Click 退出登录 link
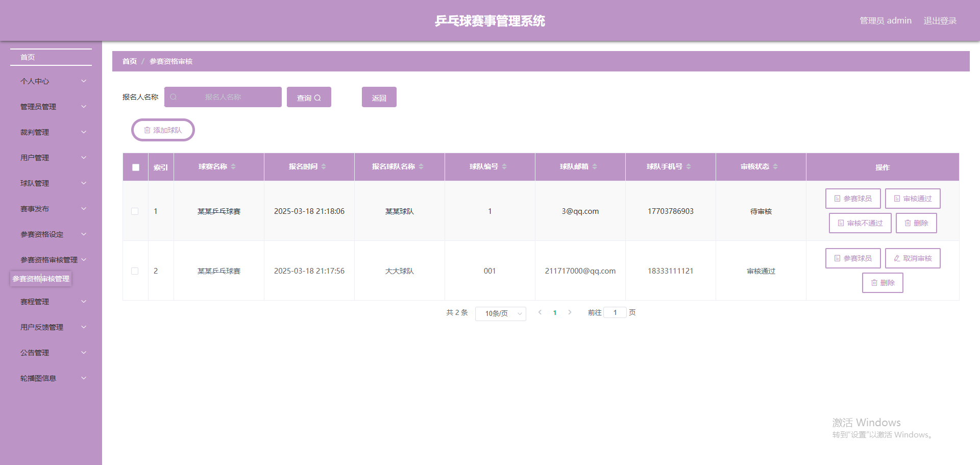Screen dimensions: 980x465 tap(940, 21)
